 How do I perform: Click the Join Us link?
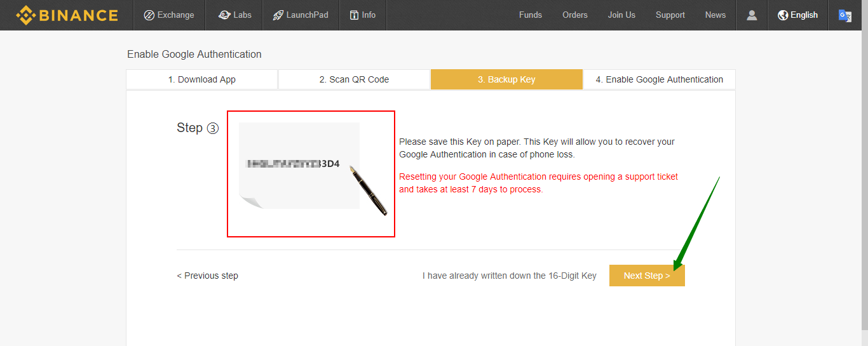(x=621, y=15)
